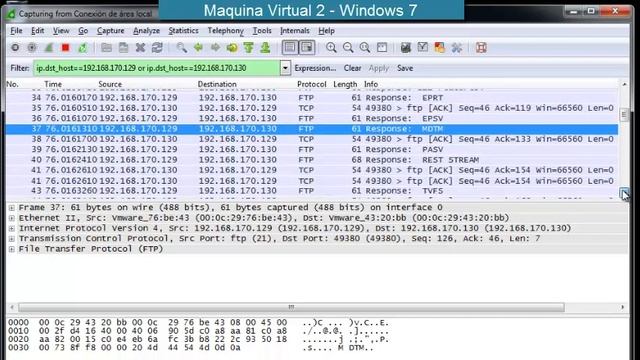This screenshot has width=640, height=360.
Task: Expand the Ethernet II tree node
Action: pyautogui.click(x=12, y=218)
